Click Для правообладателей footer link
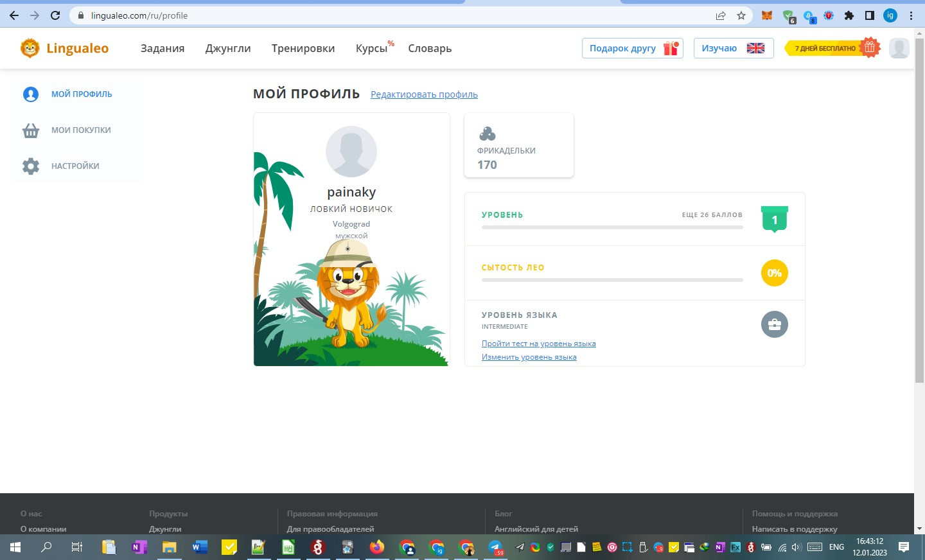The width and height of the screenshot is (925, 560). pos(330,529)
